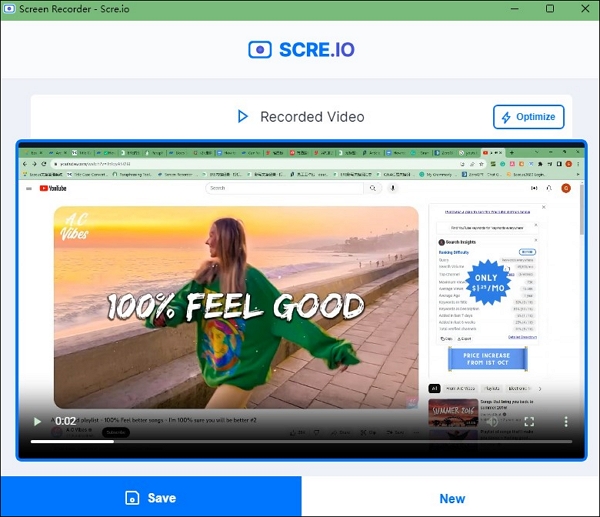Click the Screen Recorder title bar app icon
Screen dimensions: 600x517
tap(9, 9)
